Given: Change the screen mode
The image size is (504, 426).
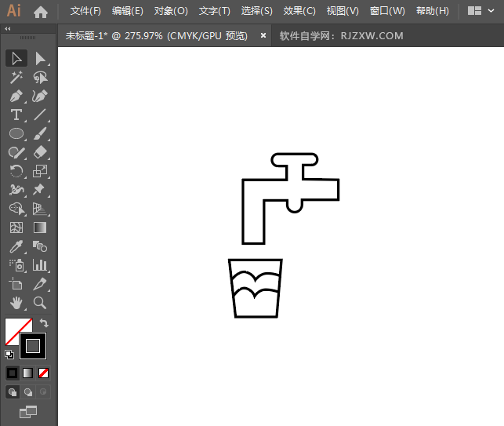Looking at the screenshot, I should (x=28, y=412).
